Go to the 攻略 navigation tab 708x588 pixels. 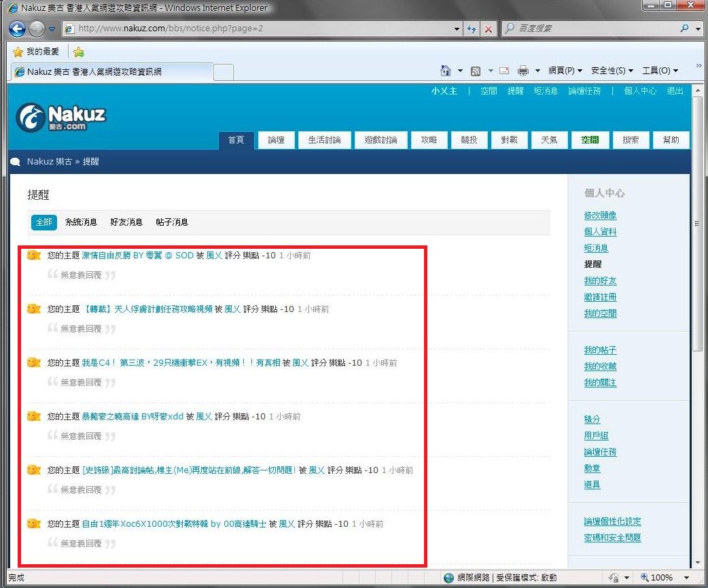429,140
